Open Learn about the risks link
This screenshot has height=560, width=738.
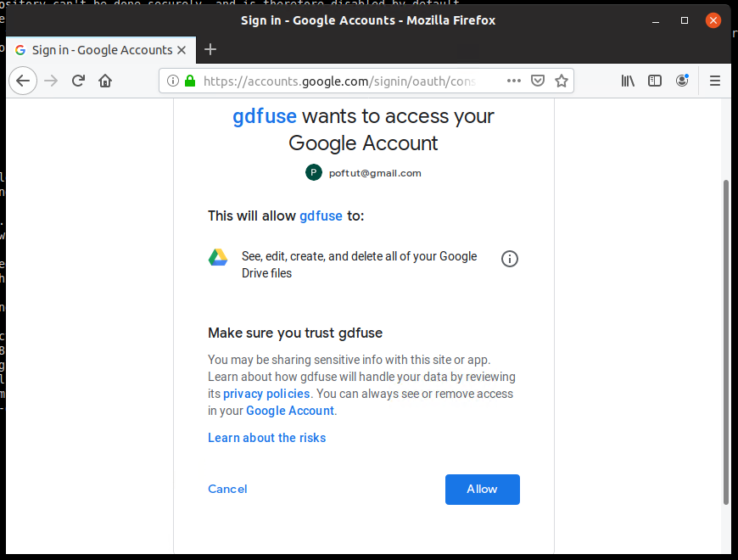point(267,438)
